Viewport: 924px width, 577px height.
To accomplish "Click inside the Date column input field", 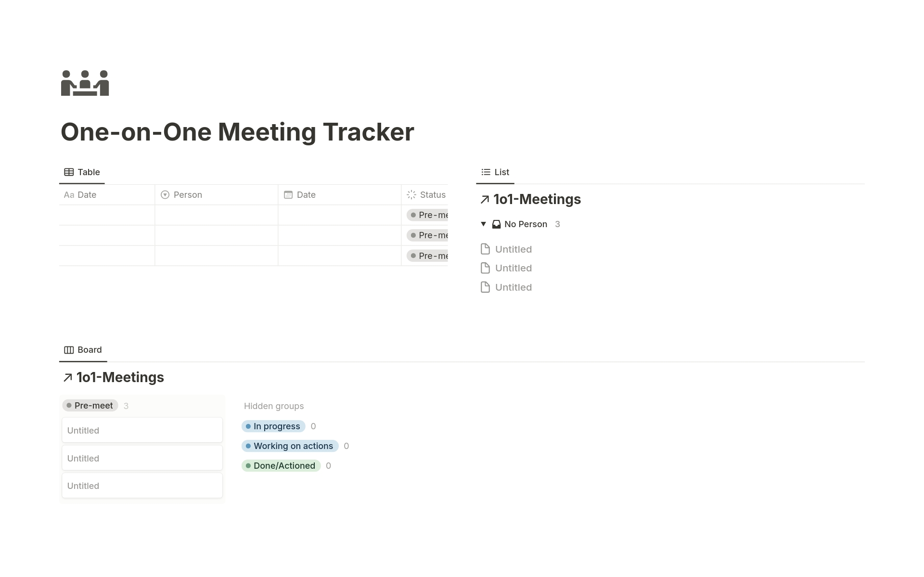I will point(340,214).
